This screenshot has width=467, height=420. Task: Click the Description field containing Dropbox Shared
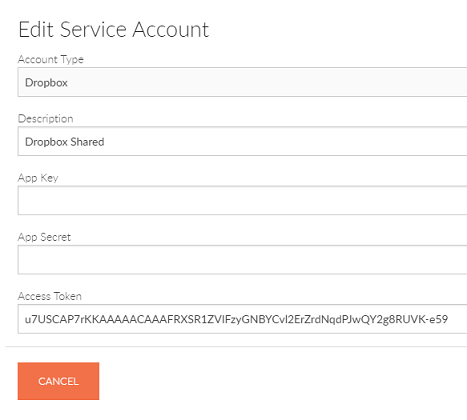tap(242, 141)
